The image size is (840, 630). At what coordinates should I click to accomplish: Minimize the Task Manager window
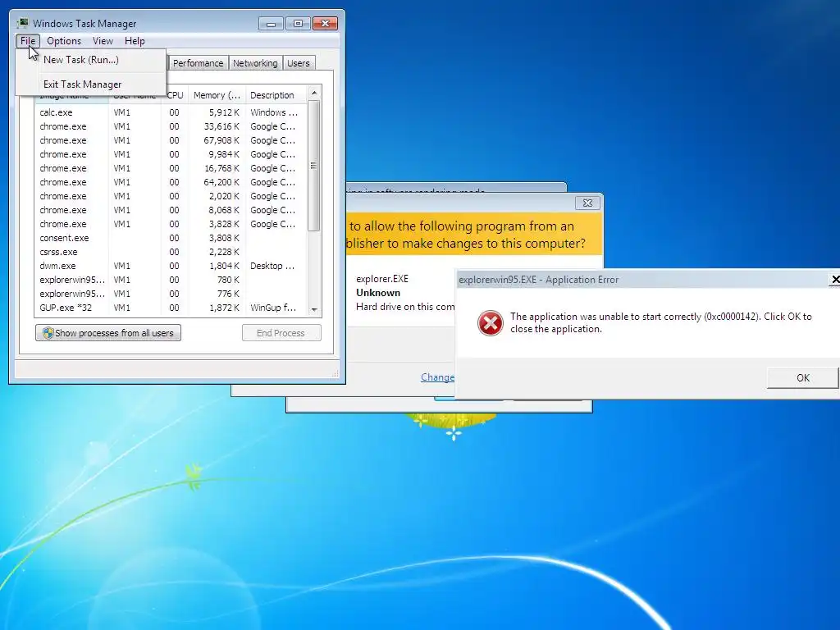[271, 24]
